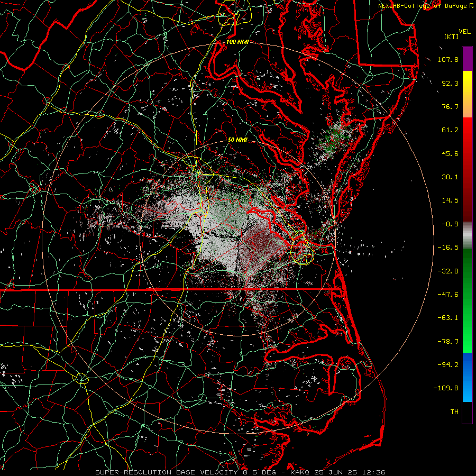Click the 50 NMI range ring label

click(237, 140)
